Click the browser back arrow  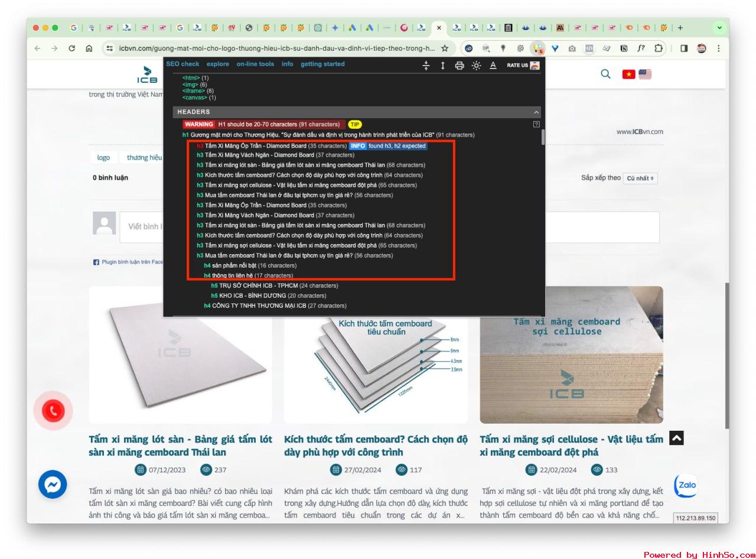tap(37, 48)
